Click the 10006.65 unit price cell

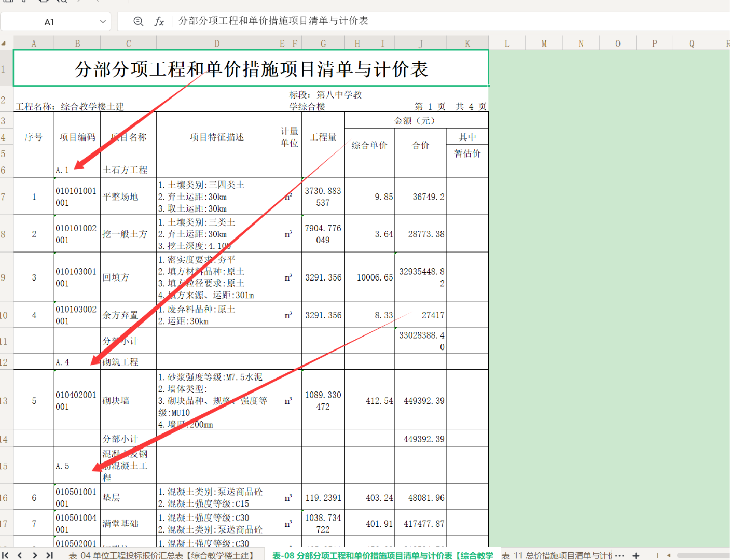click(x=369, y=277)
